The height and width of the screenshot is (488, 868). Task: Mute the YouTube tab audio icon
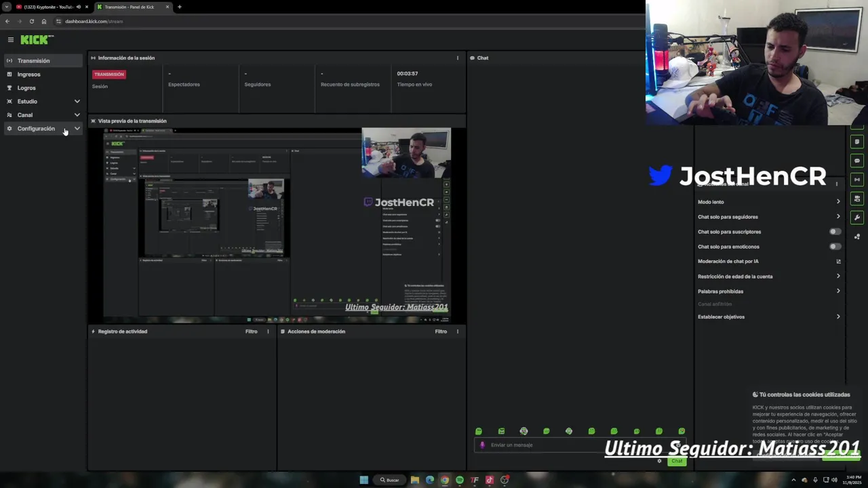pyautogui.click(x=79, y=7)
